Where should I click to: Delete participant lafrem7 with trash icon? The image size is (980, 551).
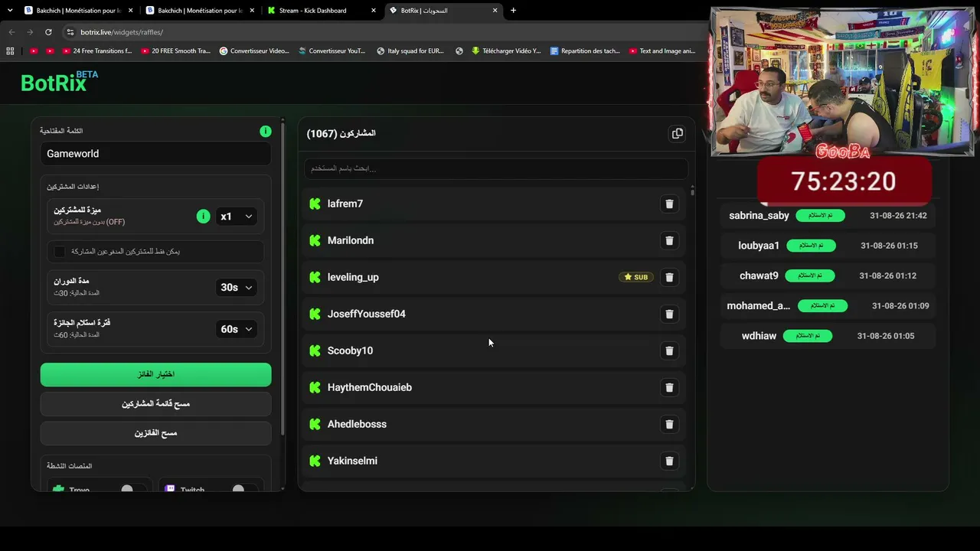coord(669,204)
